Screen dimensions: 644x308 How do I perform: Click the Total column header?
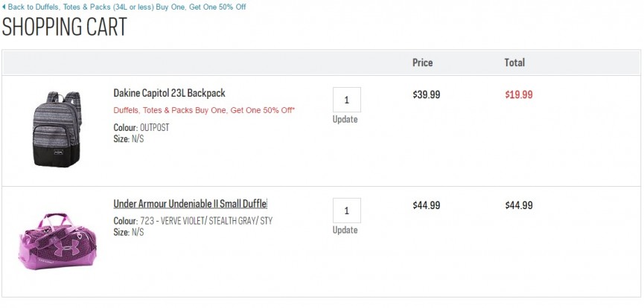(x=514, y=62)
